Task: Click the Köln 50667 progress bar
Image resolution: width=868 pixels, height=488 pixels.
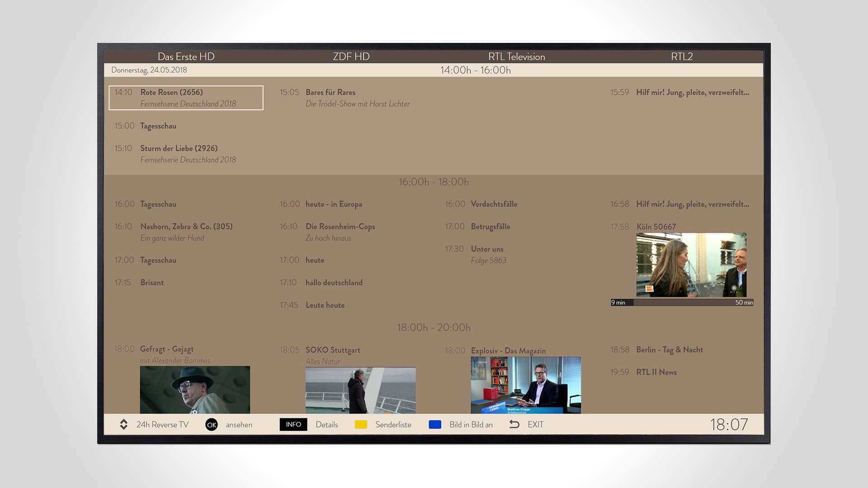Action: click(x=682, y=302)
